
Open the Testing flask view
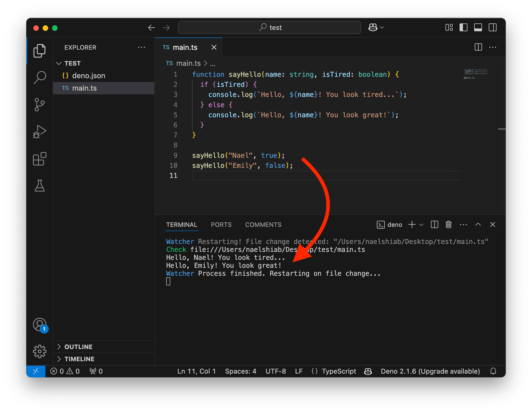pyautogui.click(x=40, y=186)
